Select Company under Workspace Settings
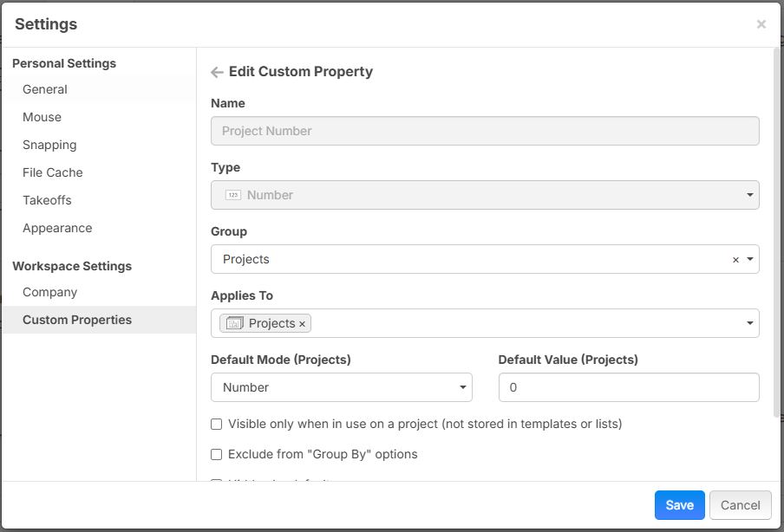The image size is (784, 532). click(x=50, y=292)
